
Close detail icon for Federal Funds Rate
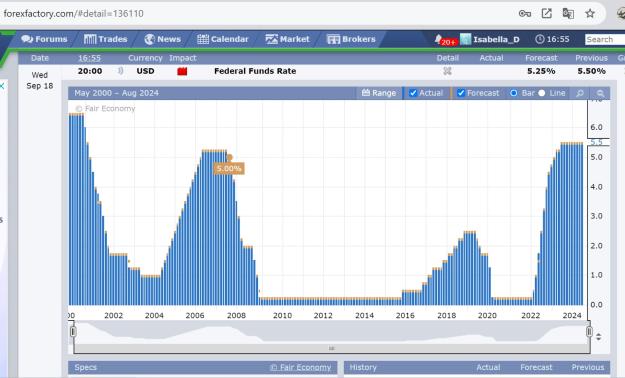tap(447, 71)
